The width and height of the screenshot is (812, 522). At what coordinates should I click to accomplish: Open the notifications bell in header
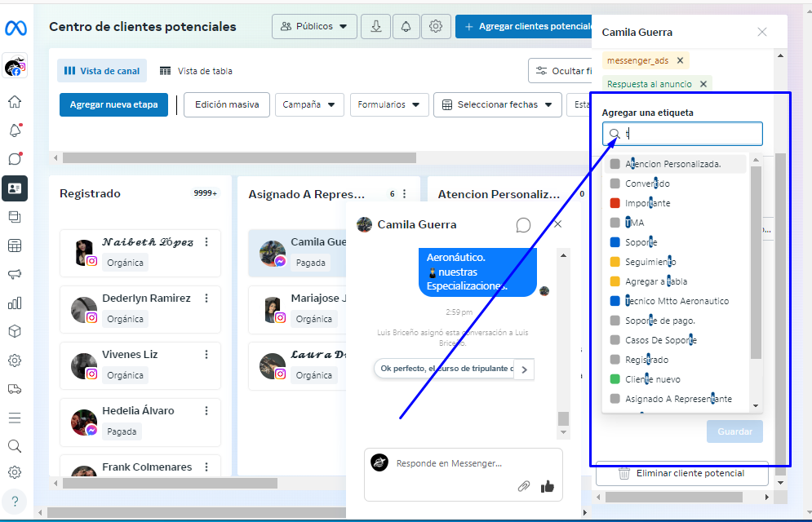point(406,26)
